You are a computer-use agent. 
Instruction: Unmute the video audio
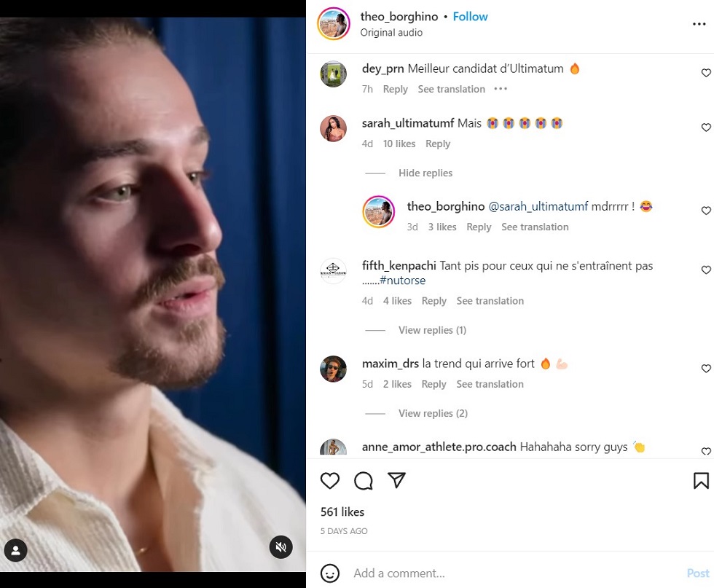(281, 547)
